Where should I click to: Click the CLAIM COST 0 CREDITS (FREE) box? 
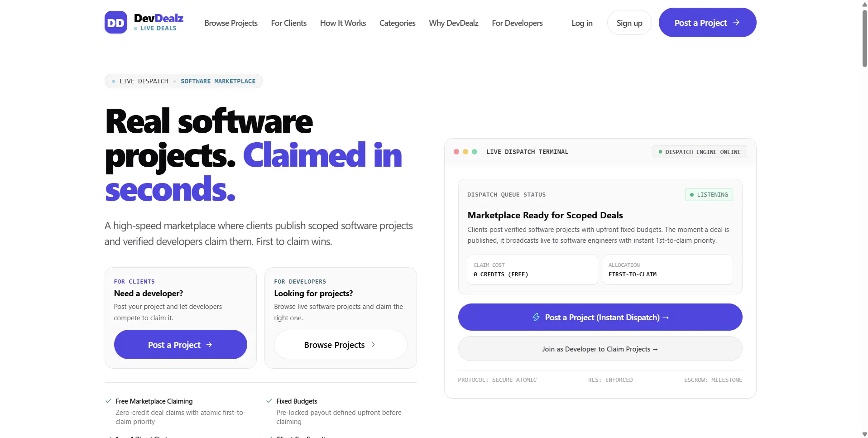(532, 270)
